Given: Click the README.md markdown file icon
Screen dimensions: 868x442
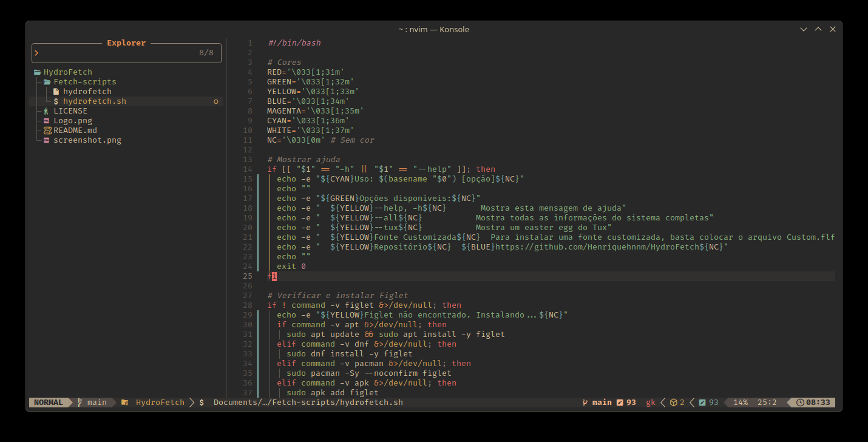Looking at the screenshot, I should coord(47,131).
